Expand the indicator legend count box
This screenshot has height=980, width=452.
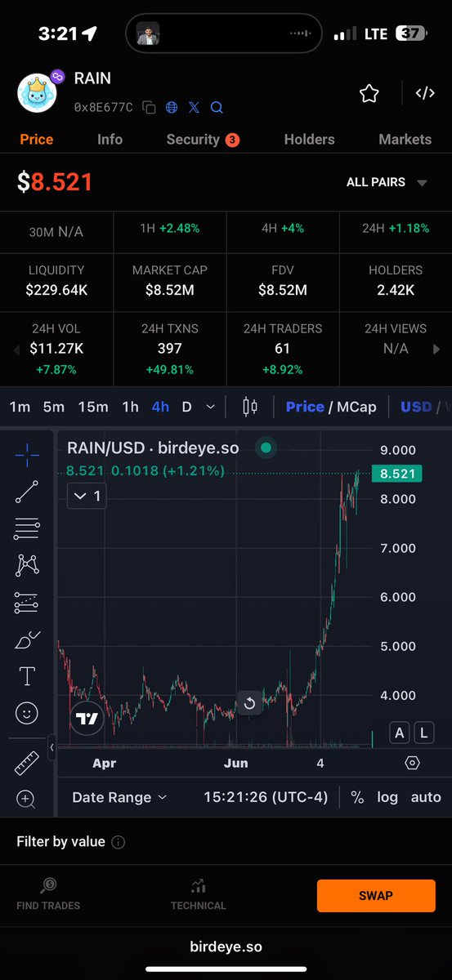(87, 496)
